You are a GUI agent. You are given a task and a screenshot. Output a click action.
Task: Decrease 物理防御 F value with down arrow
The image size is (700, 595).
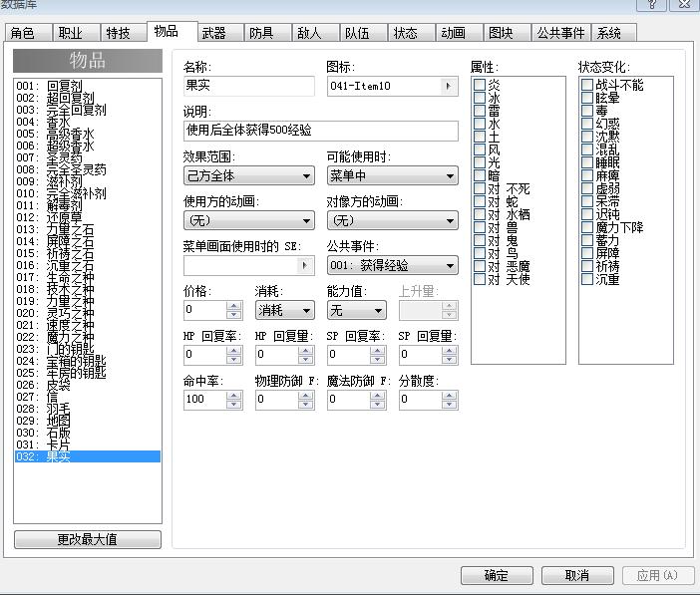pyautogui.click(x=305, y=404)
